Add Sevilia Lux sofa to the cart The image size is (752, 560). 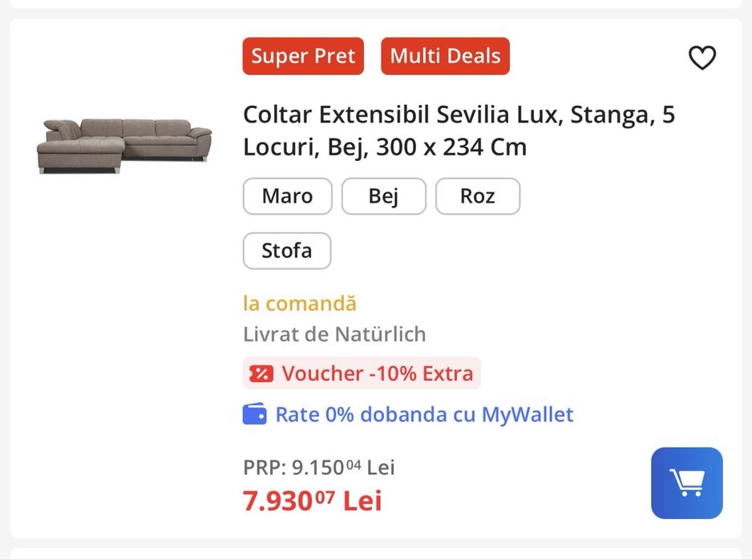click(x=686, y=482)
